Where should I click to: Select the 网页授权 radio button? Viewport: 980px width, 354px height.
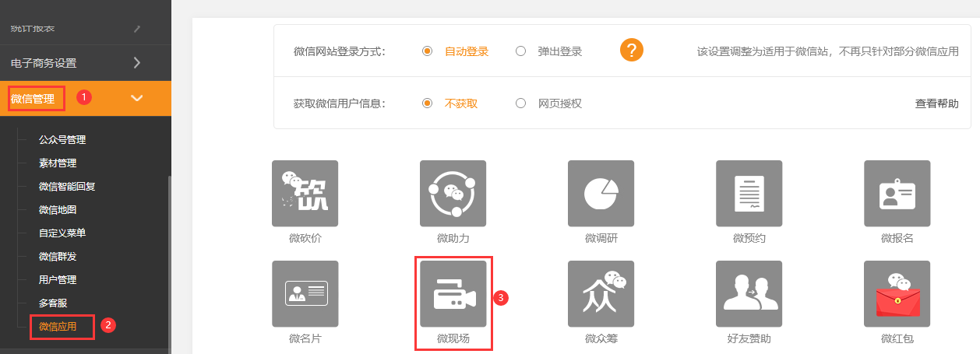pos(520,103)
